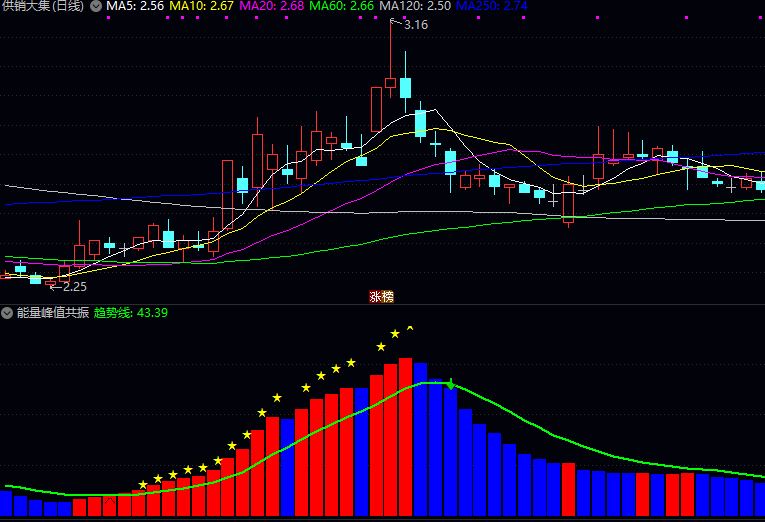Expand the 能量峰值共振 indicator dropdown arrow
Screen dimensions: 765x522
[x=7, y=312]
